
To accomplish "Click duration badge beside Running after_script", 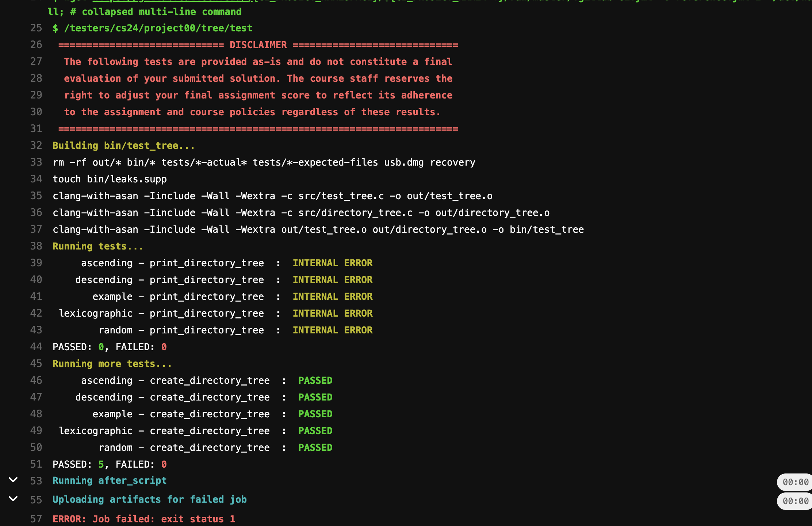I will coord(795,482).
